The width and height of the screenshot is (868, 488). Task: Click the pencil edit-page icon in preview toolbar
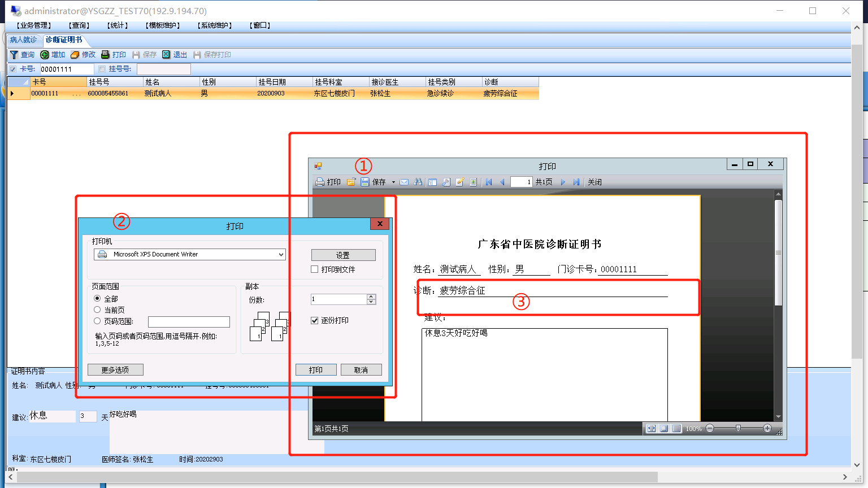460,182
